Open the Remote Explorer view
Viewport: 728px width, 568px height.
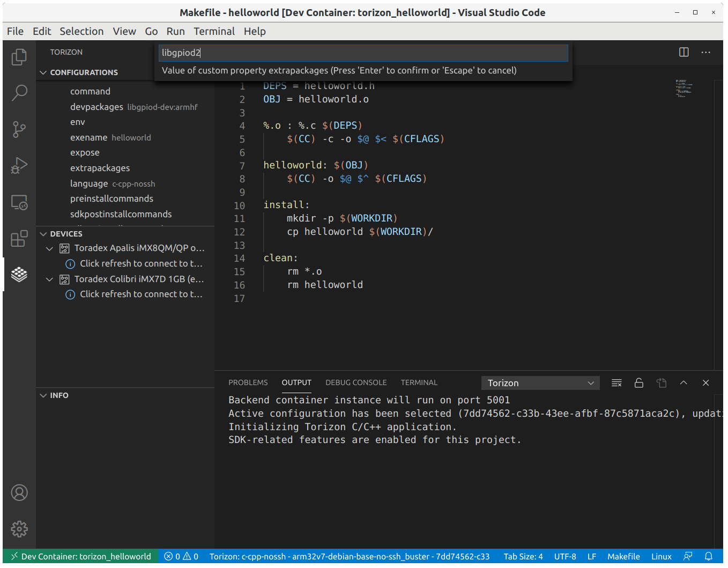[x=19, y=202]
